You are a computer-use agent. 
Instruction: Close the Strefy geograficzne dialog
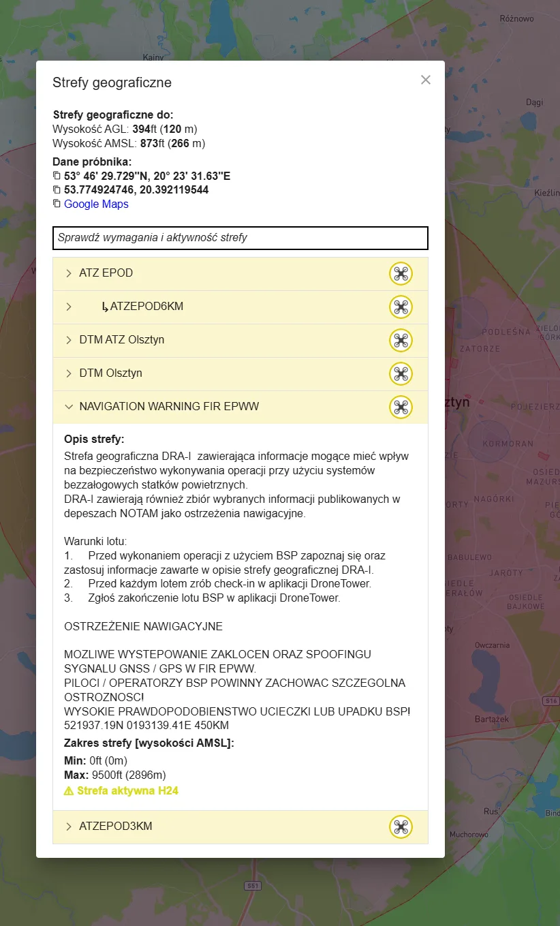tap(426, 80)
